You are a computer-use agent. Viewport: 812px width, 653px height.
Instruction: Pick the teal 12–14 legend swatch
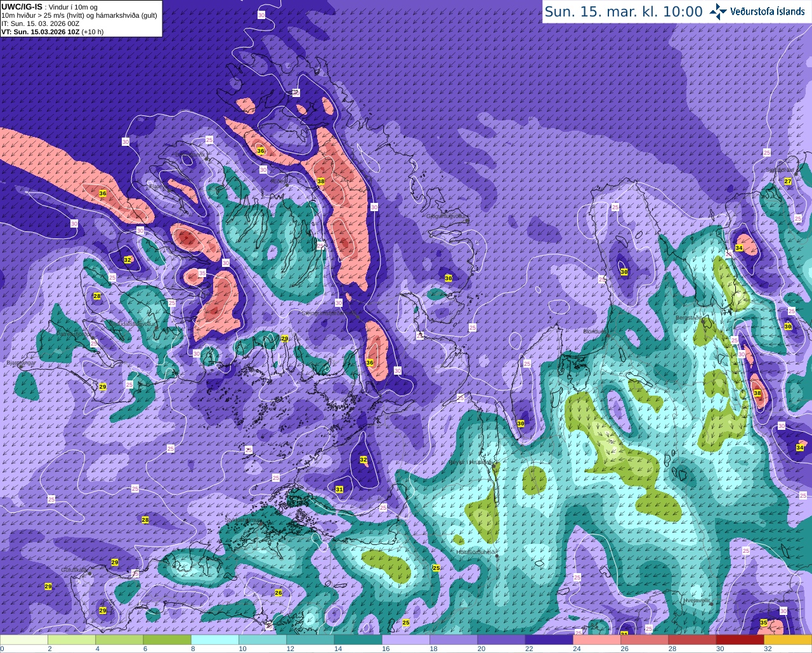coord(310,640)
